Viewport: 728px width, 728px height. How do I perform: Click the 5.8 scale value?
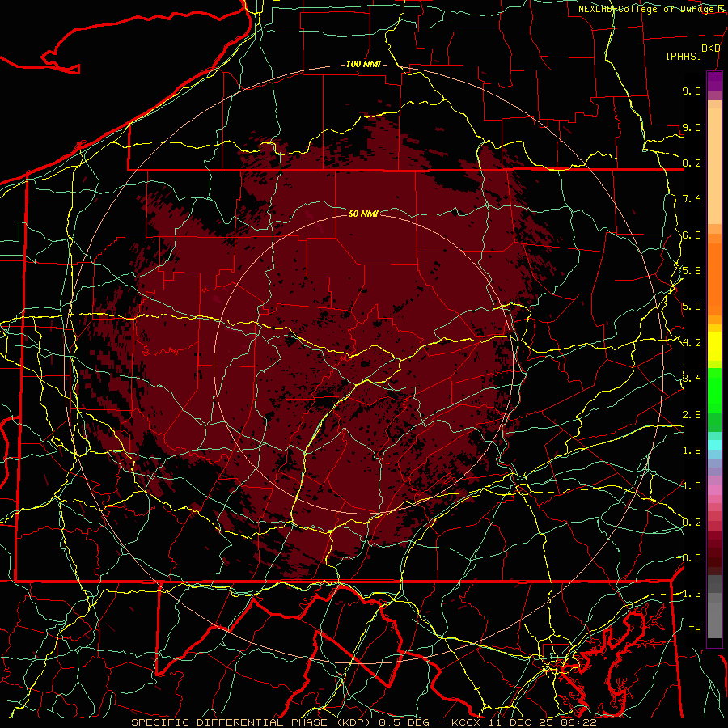[692, 271]
